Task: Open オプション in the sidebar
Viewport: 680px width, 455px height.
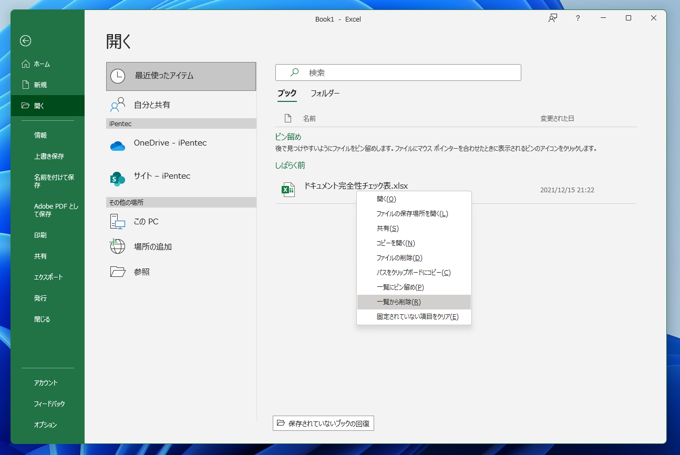Action: [46, 425]
